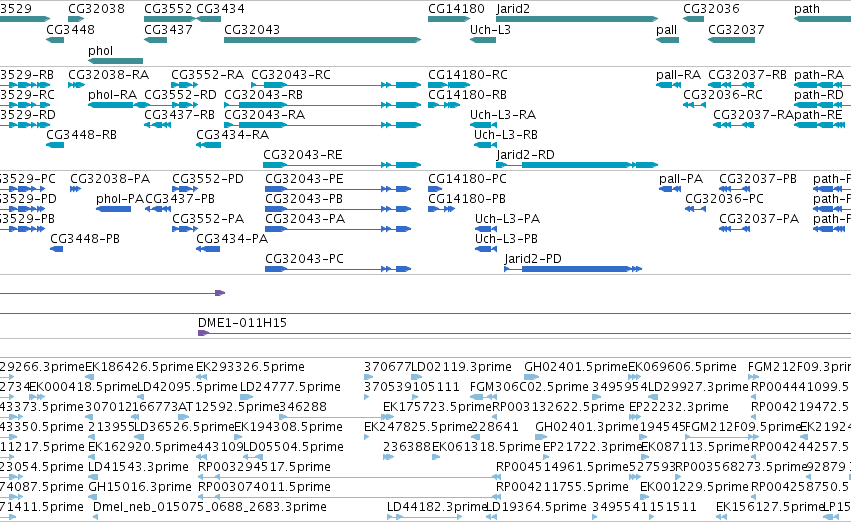Select protein CG3437-PB
Image resolution: width=851 pixels, height=522 pixels.
[x=180, y=199]
